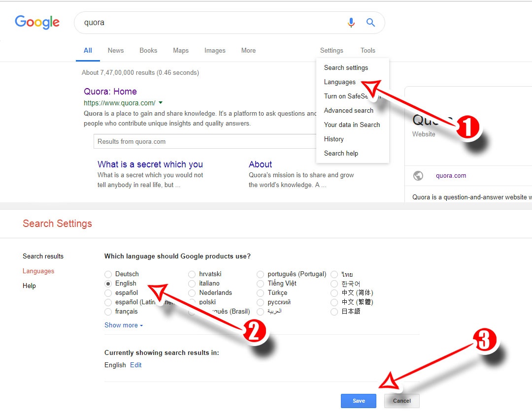Viewport: 532px width, 415px height.
Task: Choose Search help from the menu
Action: pyautogui.click(x=341, y=153)
